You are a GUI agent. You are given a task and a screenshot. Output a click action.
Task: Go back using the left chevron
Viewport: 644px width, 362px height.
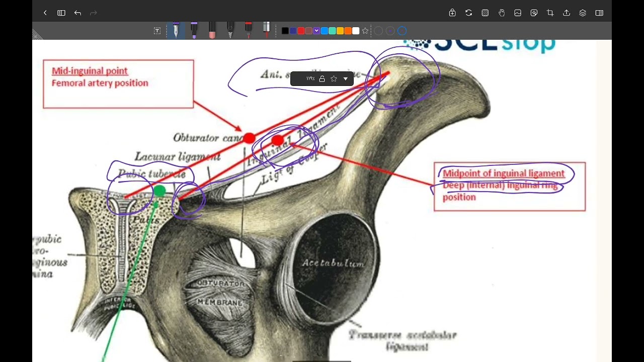[x=45, y=13]
